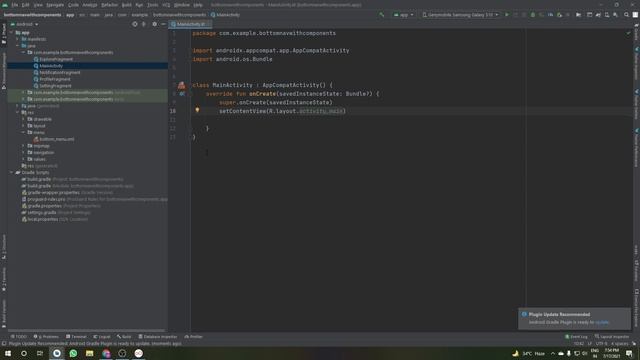Open the Terminal tool window

(x=76, y=337)
